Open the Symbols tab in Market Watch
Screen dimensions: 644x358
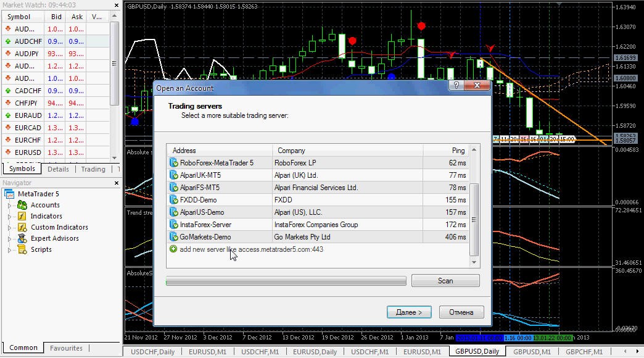click(x=22, y=169)
